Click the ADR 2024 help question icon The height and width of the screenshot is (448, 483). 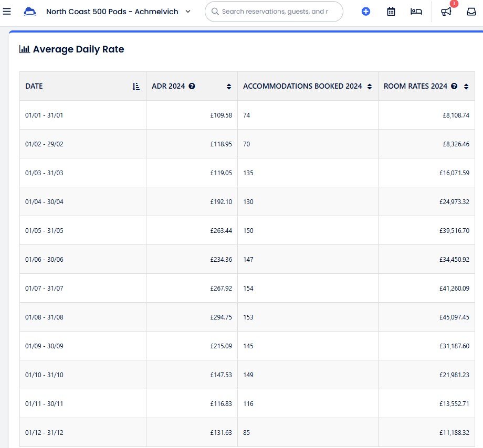coord(192,87)
